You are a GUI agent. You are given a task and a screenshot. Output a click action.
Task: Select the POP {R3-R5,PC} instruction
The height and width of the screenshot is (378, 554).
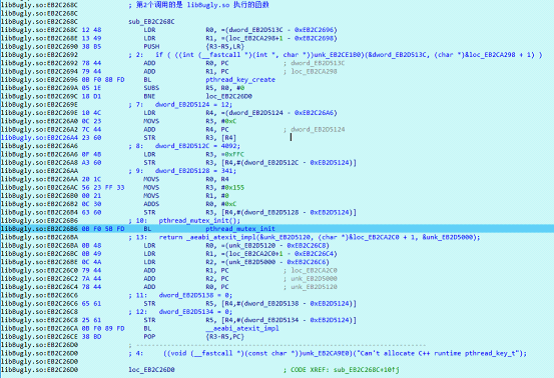coord(194,337)
